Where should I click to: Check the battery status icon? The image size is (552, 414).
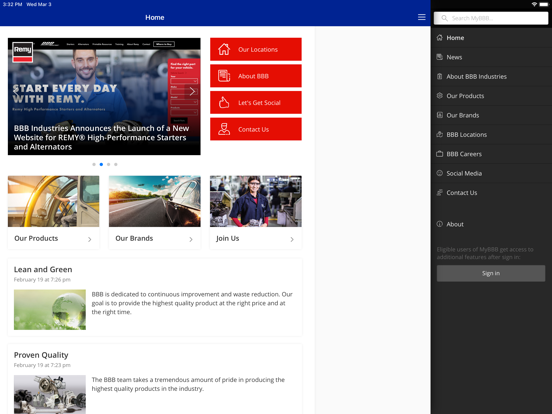coord(544,5)
